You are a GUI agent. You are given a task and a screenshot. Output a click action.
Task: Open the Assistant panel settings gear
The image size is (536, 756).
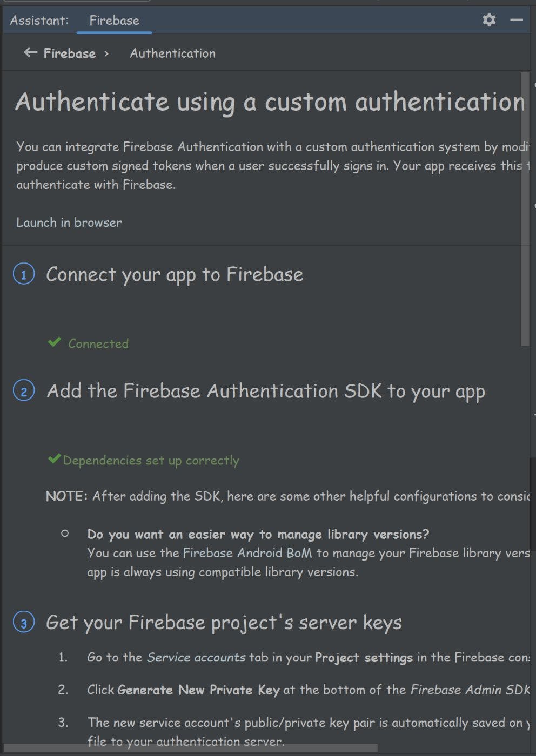coord(489,20)
